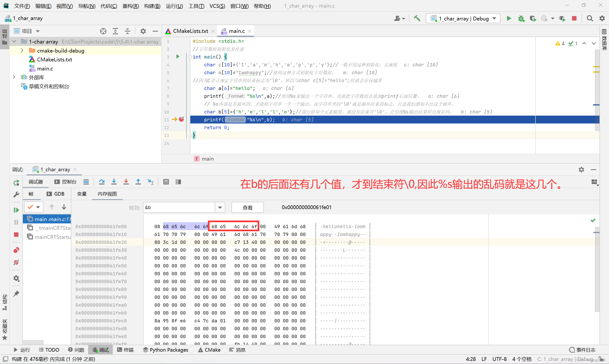The image size is (609, 364).
Task: Open Python Packages tool window
Action: pyautogui.click(x=166, y=350)
